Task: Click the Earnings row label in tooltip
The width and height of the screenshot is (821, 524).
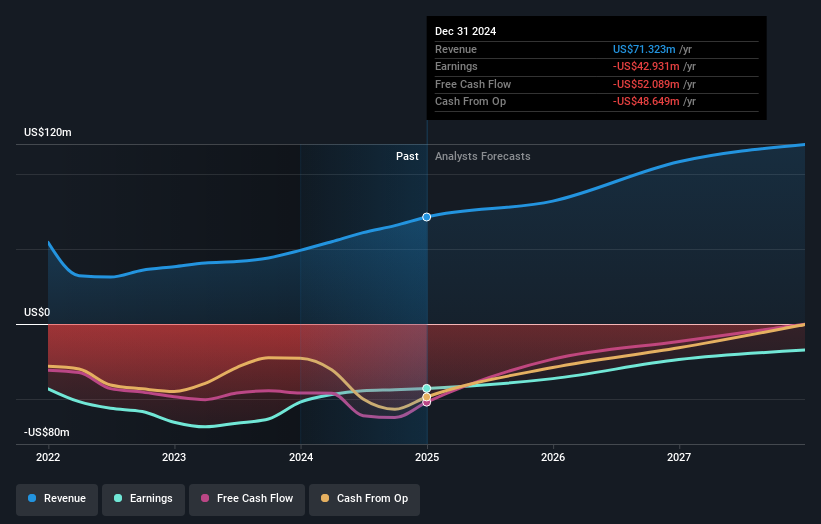Action: coord(456,66)
